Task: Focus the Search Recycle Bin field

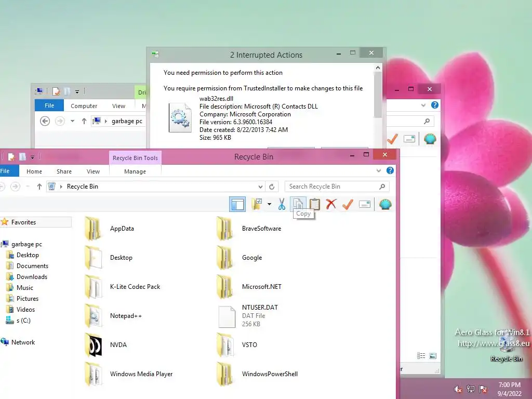Action: [337, 187]
